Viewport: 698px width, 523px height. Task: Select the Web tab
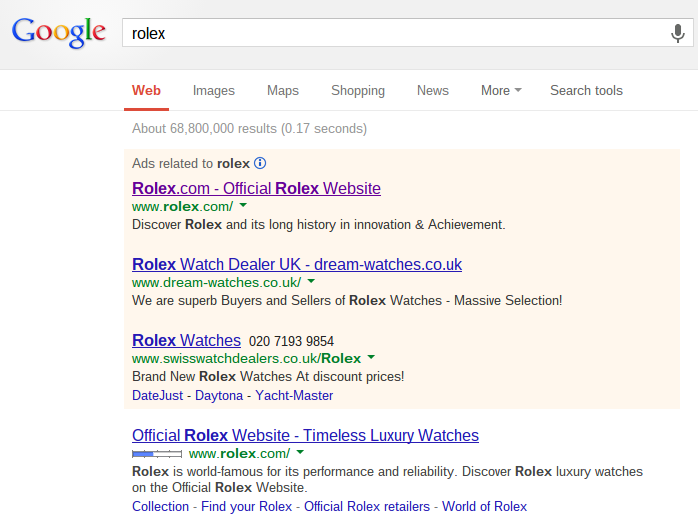click(x=146, y=90)
